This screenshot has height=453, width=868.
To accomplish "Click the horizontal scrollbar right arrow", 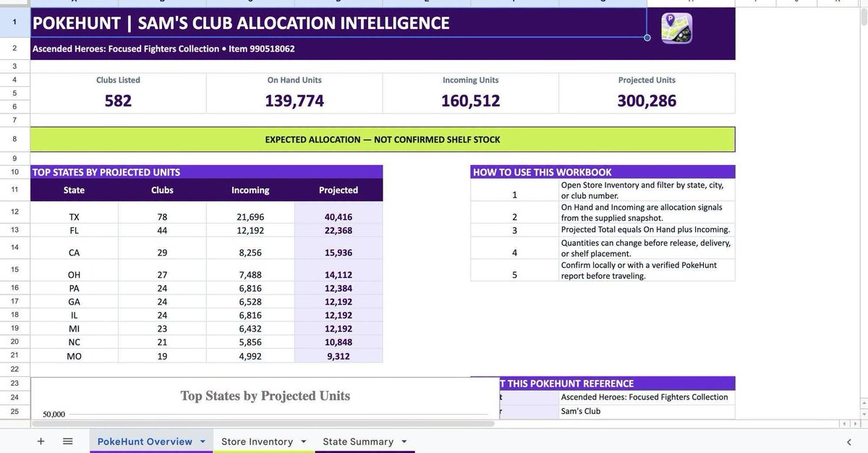I will coord(856,423).
